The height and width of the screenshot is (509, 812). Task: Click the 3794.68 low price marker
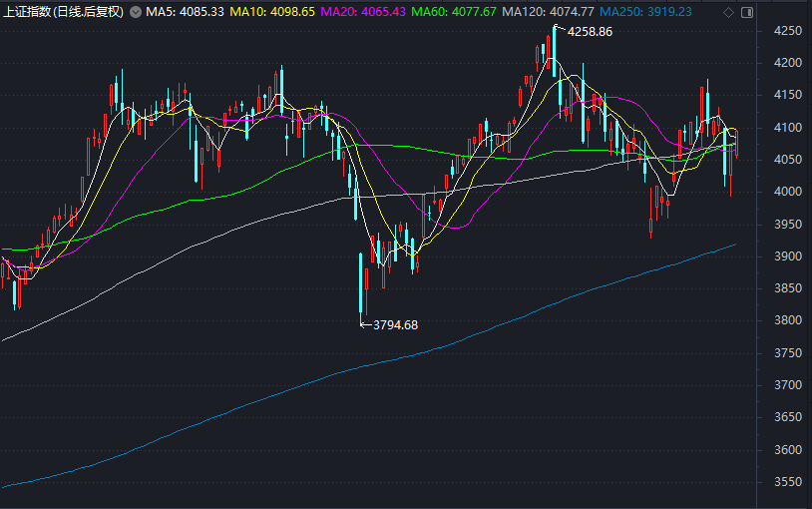[x=395, y=325]
